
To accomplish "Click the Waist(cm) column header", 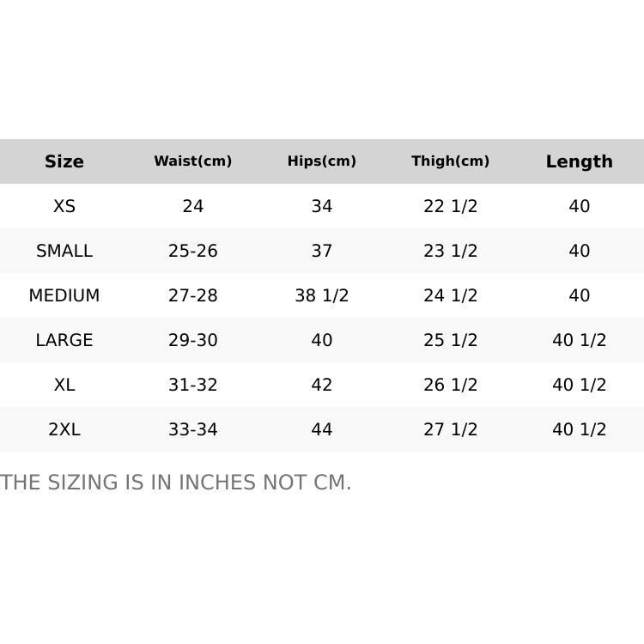I will tap(193, 161).
